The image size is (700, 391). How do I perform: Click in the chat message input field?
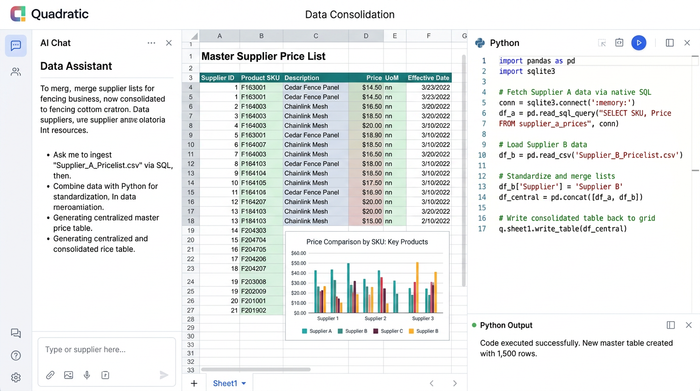[x=107, y=349]
